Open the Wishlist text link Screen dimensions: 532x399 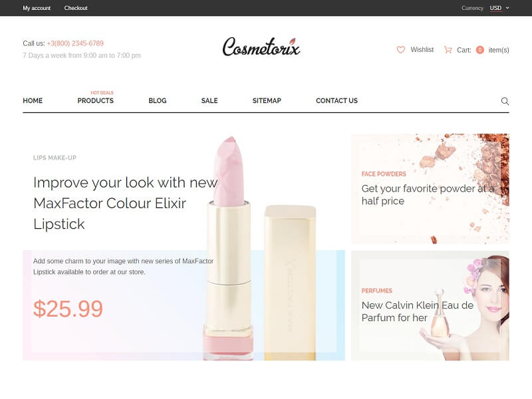pos(422,50)
